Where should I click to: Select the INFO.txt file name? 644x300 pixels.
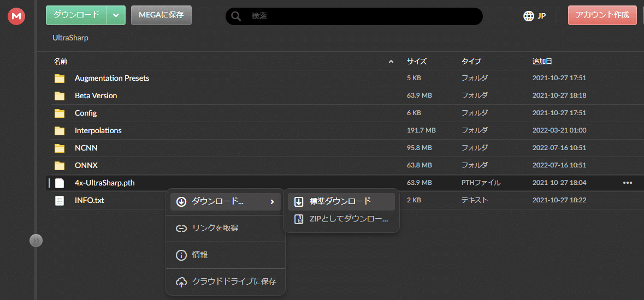[x=90, y=201]
